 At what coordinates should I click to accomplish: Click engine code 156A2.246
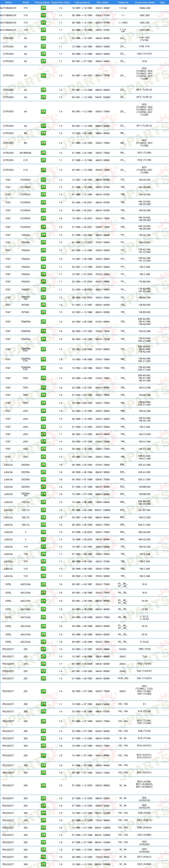[x=145, y=8]
